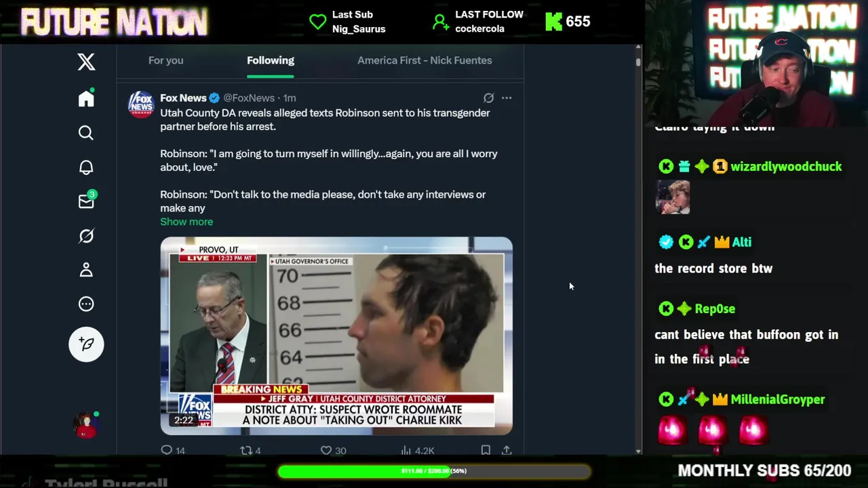The image size is (868, 488).
Task: Click the wizardlywoodchuck username in chat
Action: click(x=786, y=167)
